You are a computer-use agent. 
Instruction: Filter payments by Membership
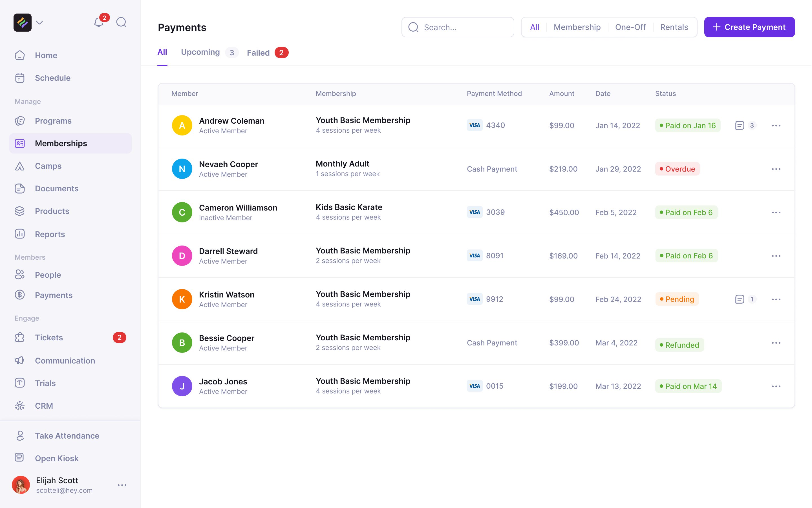(x=577, y=27)
